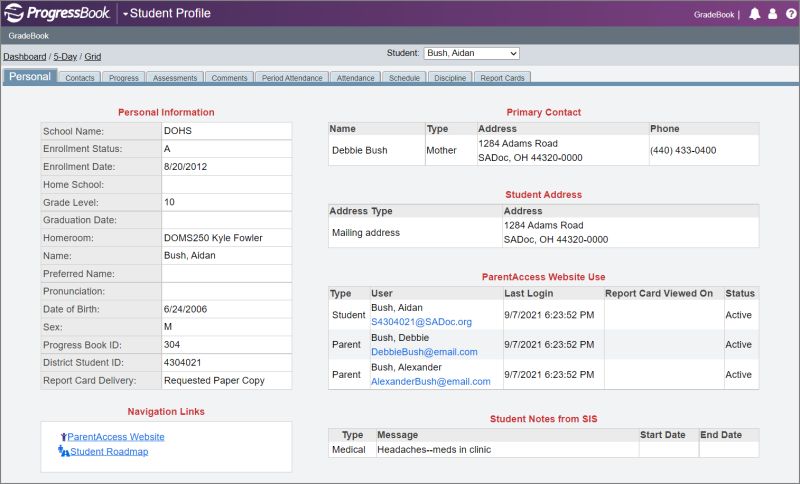Viewport: 800px width, 484px height.
Task: Select the Enrollment Date value 8/20/2012
Action: pos(186,167)
